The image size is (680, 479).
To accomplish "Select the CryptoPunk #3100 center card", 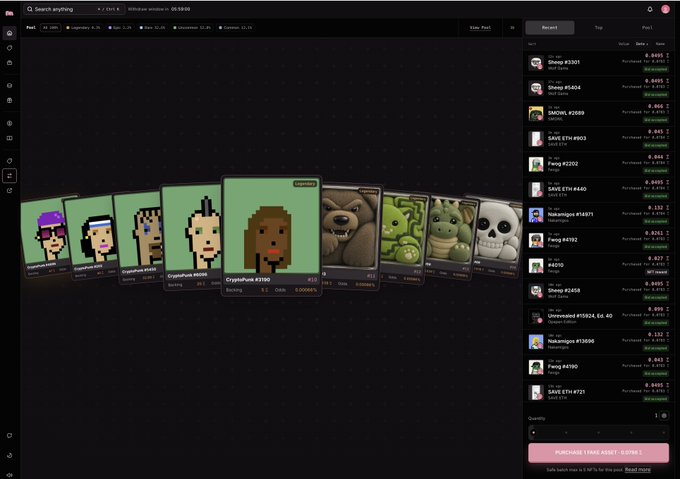I will click(271, 236).
